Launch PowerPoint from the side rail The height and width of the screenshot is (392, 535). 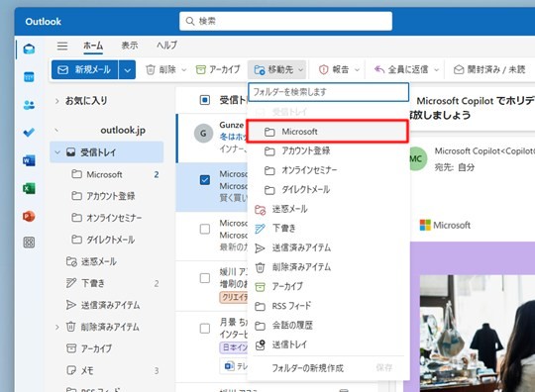pyautogui.click(x=29, y=216)
